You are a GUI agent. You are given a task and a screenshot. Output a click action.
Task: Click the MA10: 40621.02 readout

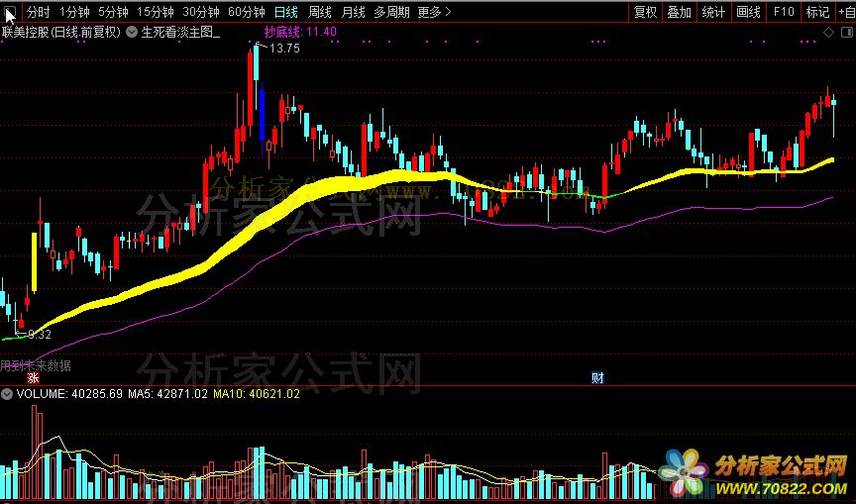[x=257, y=394]
